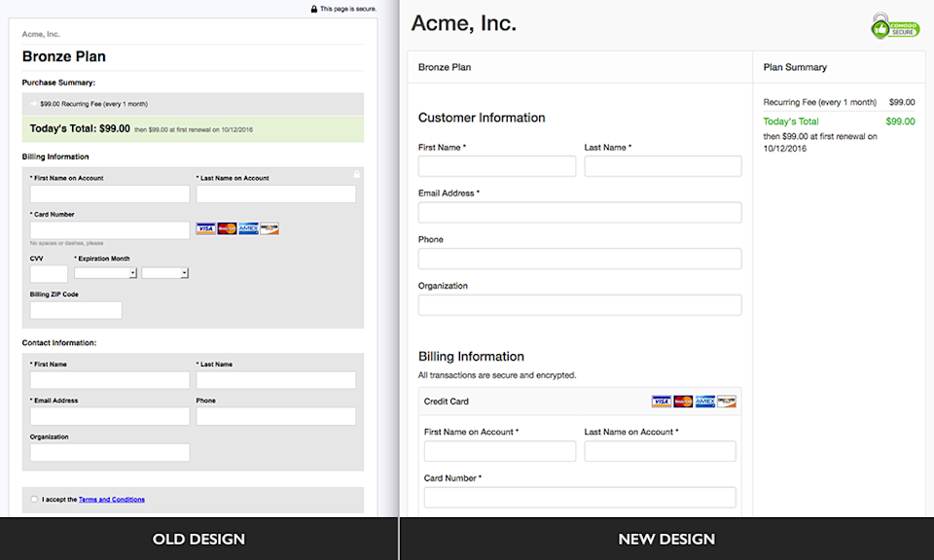Click the old design Organization field
Screen dimensions: 934x560
coord(110,453)
